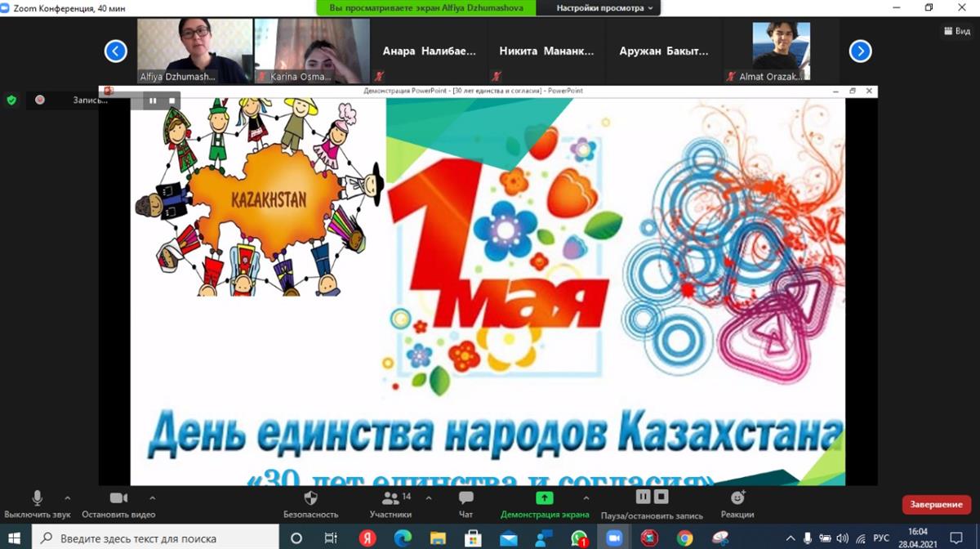Pause the recording in the bottom toolbar
Viewport: 980px width, 549px height.
643,497
